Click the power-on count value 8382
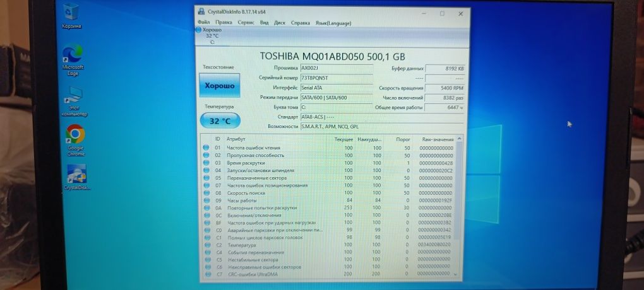644x290 pixels. [x=445, y=98]
